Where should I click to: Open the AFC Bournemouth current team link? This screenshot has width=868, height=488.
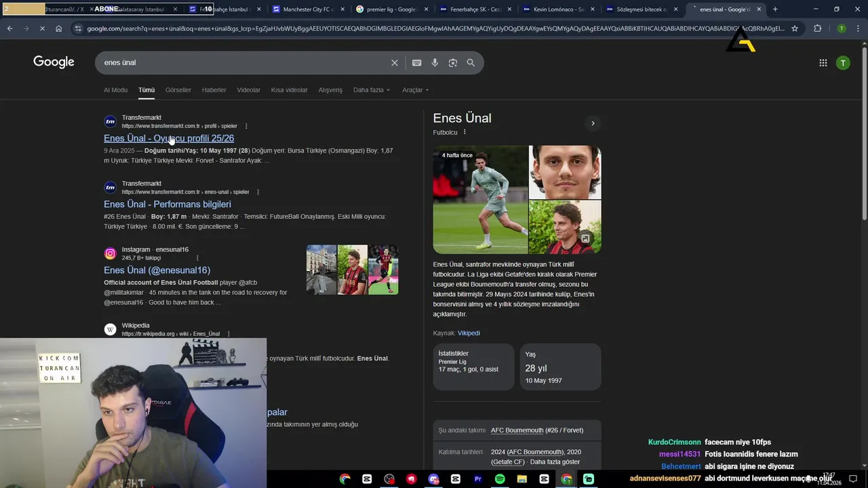click(x=517, y=430)
